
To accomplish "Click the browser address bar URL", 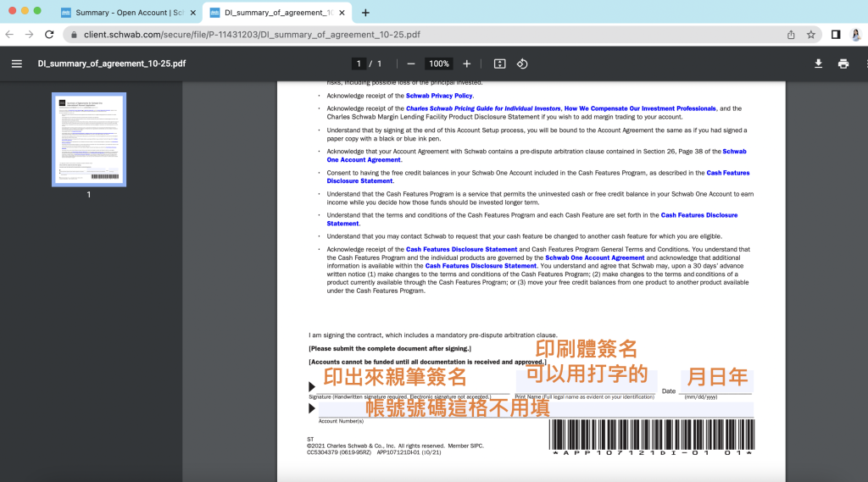I will [252, 35].
